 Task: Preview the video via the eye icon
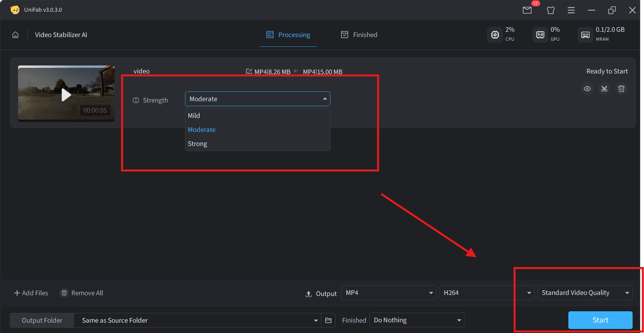pyautogui.click(x=587, y=89)
